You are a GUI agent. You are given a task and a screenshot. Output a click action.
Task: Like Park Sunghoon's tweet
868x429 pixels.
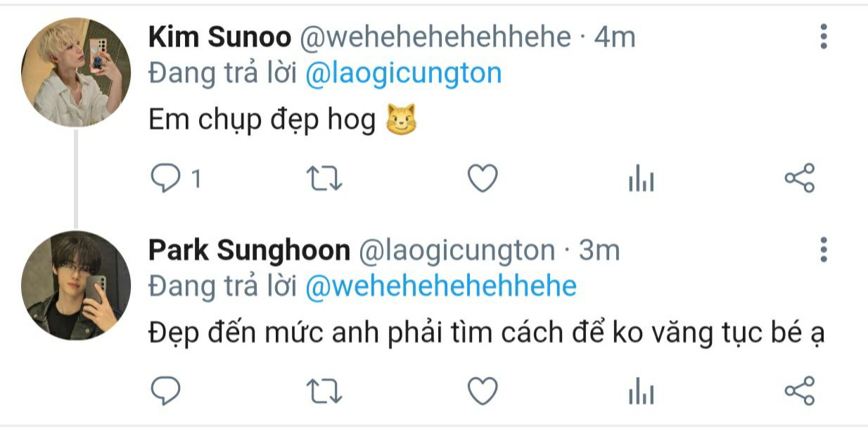(x=483, y=391)
